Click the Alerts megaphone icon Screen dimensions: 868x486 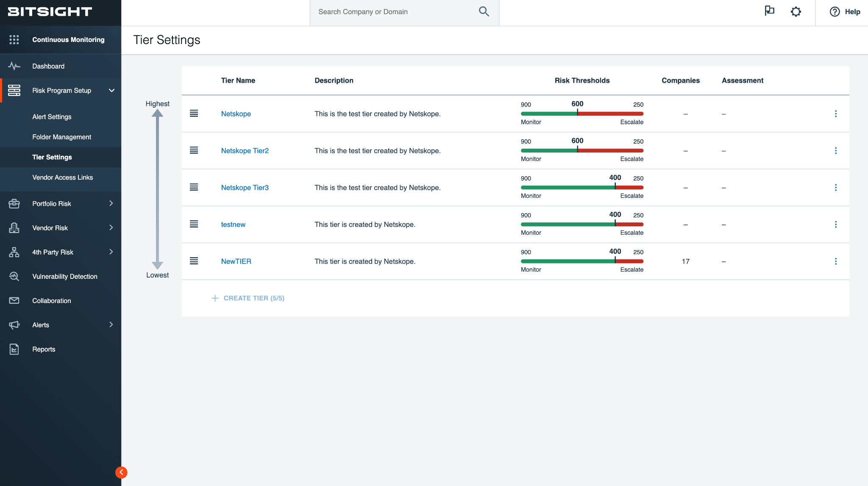click(x=14, y=325)
